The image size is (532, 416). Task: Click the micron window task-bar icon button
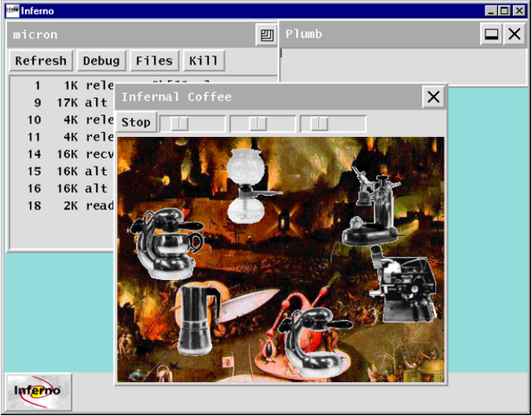[x=266, y=35]
